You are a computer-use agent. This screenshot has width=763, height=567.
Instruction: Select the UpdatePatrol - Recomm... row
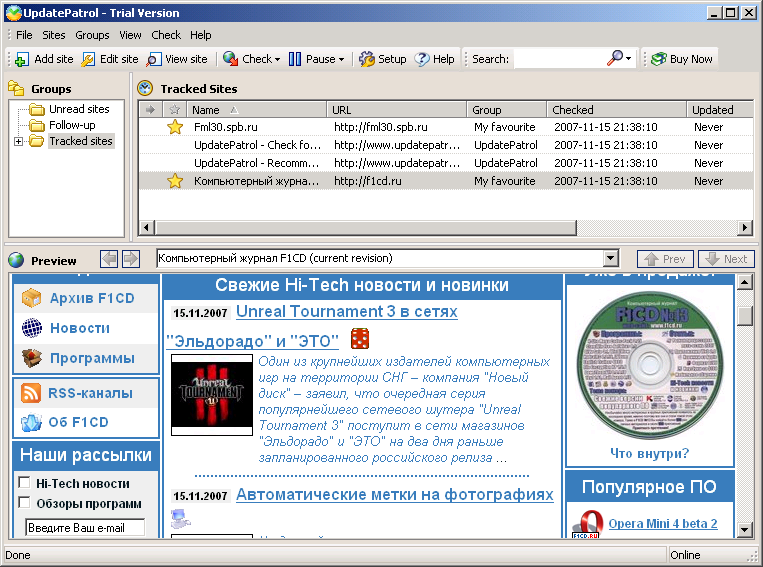click(x=445, y=163)
